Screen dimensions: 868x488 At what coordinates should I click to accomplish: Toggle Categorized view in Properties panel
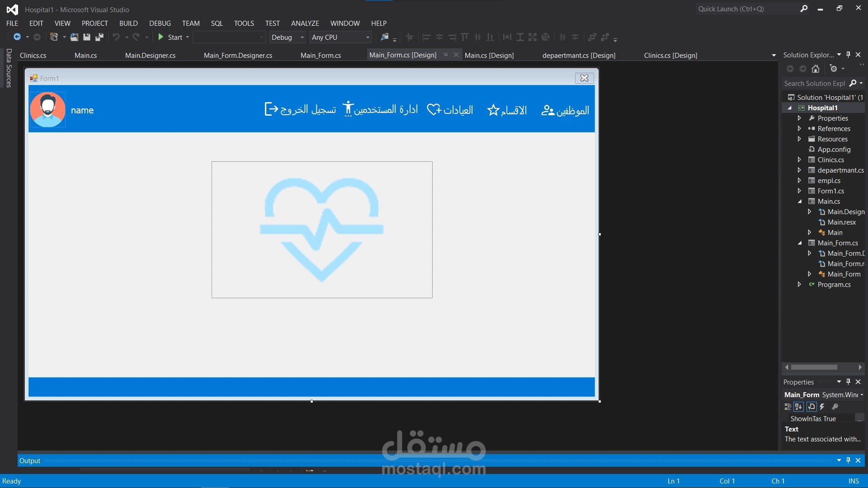788,407
